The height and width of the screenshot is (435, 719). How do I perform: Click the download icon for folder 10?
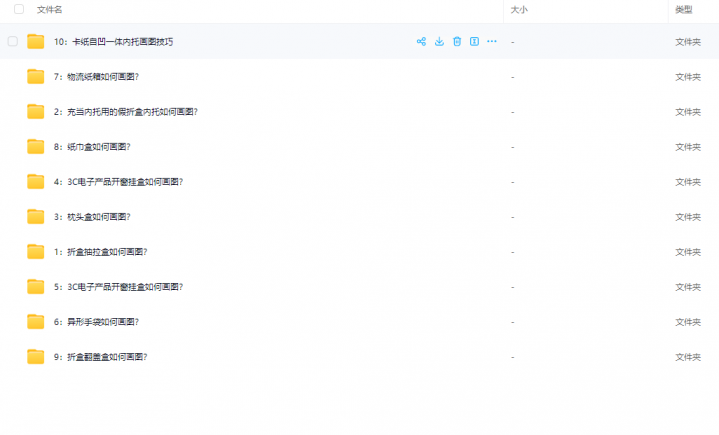click(439, 42)
